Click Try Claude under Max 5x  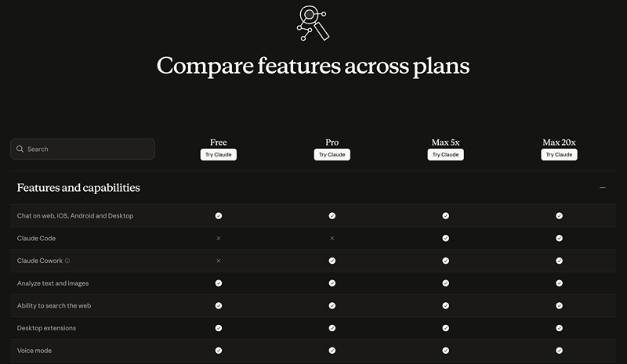(445, 155)
